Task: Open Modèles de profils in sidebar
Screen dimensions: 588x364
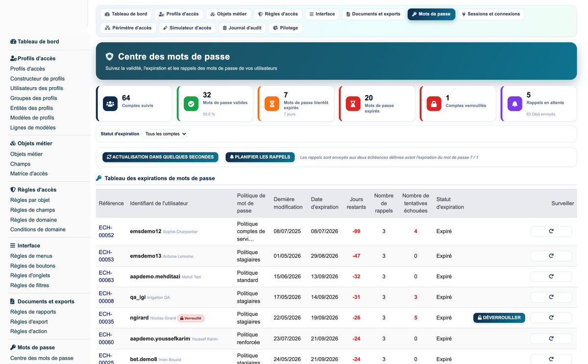Action: tap(32, 118)
